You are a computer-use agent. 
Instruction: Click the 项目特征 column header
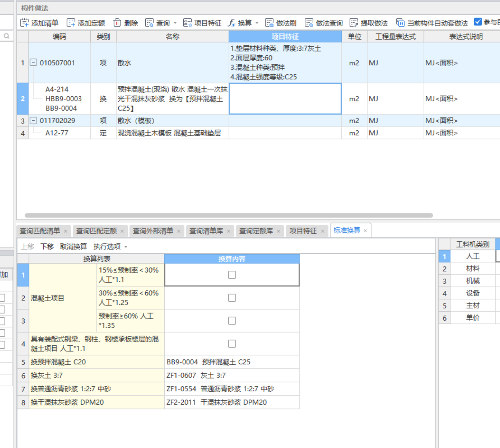pos(285,36)
